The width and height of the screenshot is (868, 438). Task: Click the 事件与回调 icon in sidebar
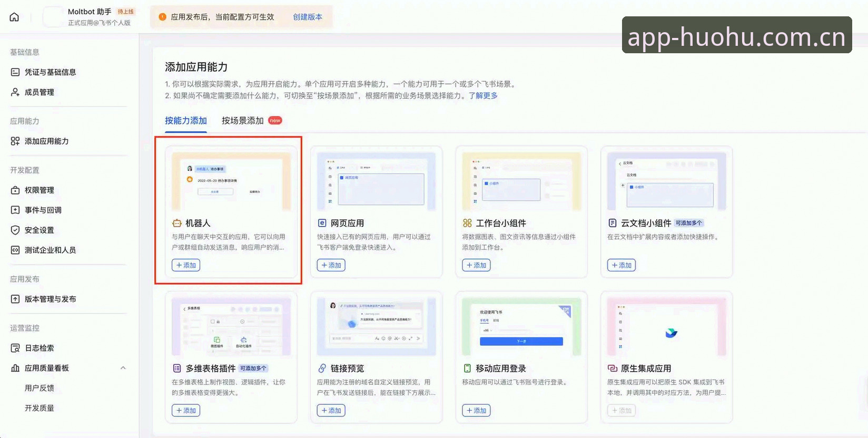click(15, 210)
